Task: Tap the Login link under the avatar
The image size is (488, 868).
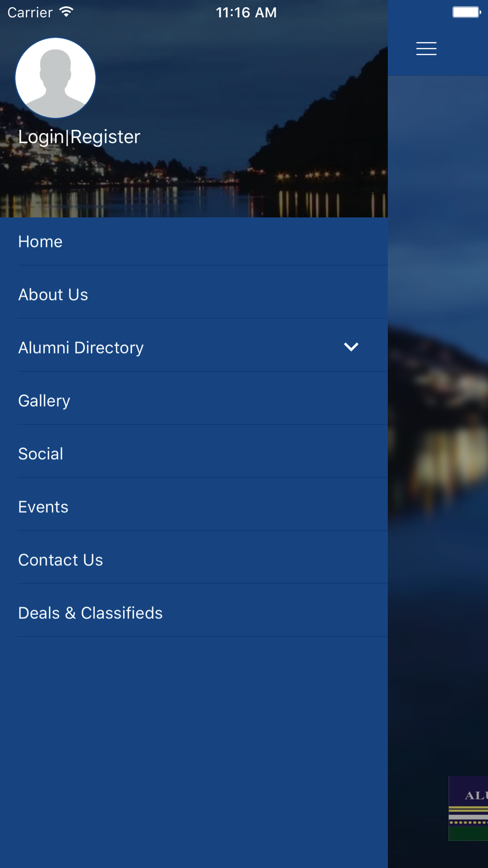Action: coord(41,137)
